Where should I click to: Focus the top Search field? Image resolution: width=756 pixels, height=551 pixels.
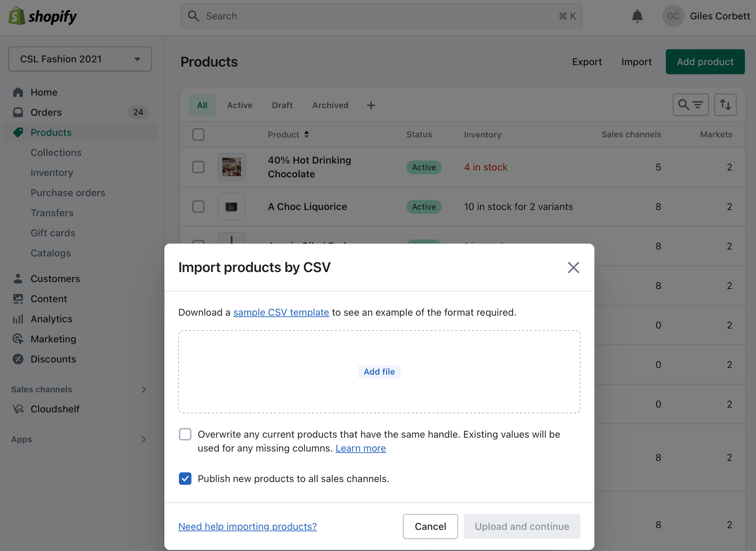click(x=381, y=16)
